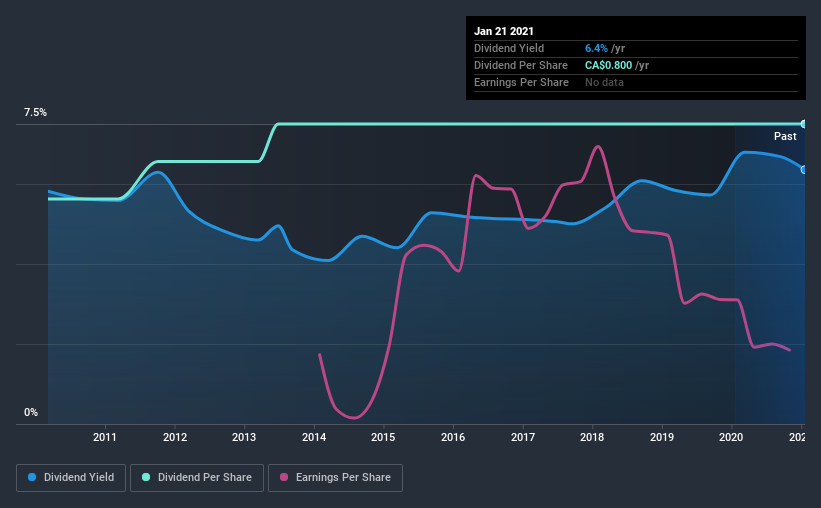Click the Jan 21 2021 tooltip date header
821x508 pixels.
point(504,31)
